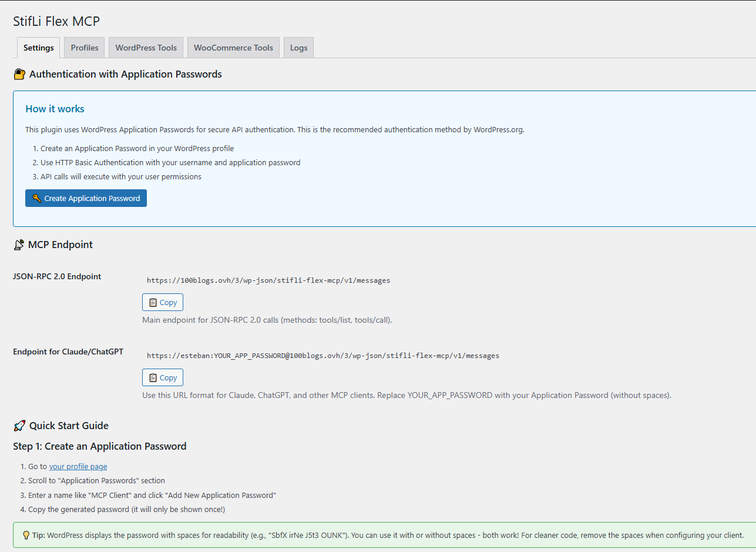Select the esteban:YOUR_APP_PASSWORD endpoint URL text
756x552 pixels.
click(323, 356)
